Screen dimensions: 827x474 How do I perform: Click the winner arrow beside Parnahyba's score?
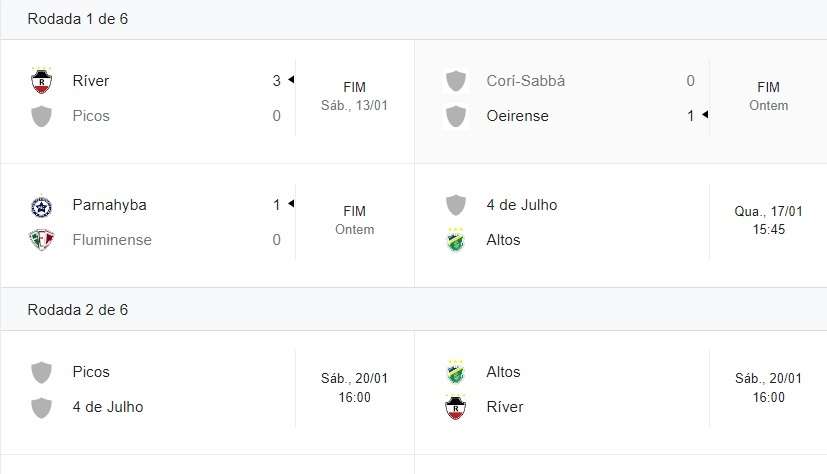pyautogui.click(x=291, y=204)
